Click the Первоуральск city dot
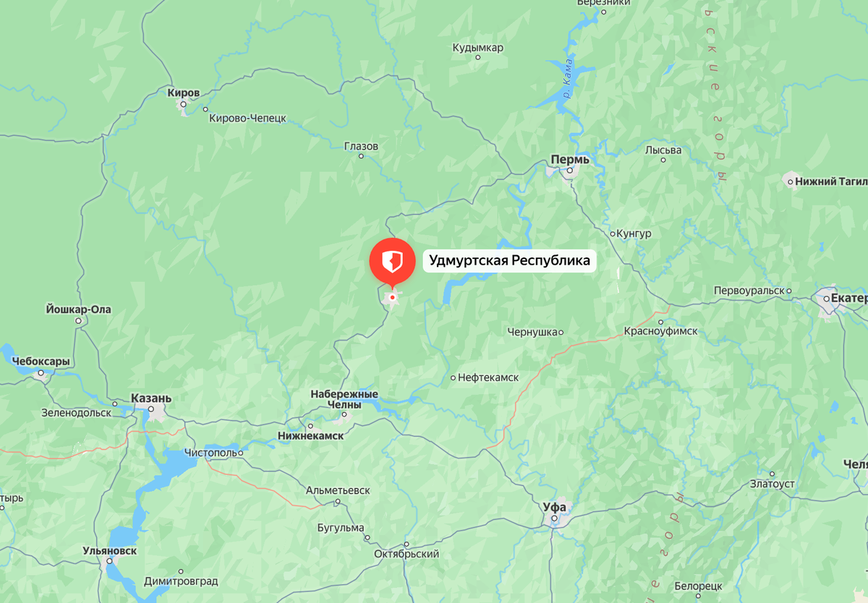This screenshot has height=603, width=868. pyautogui.click(x=789, y=291)
